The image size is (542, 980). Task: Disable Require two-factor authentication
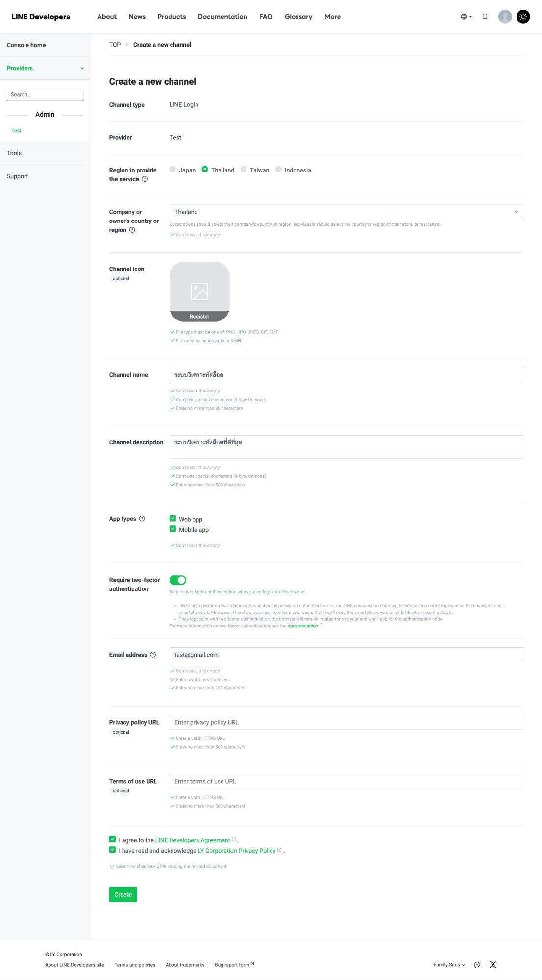[x=178, y=580]
